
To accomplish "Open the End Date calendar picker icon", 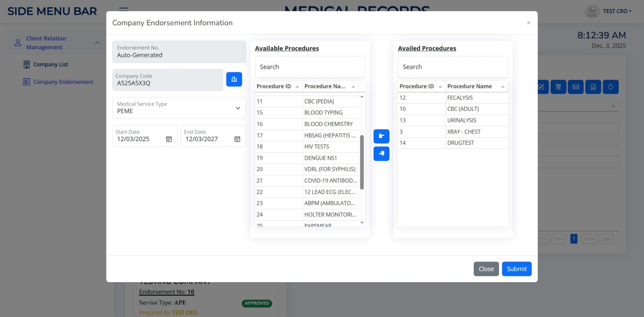I will click(x=237, y=139).
